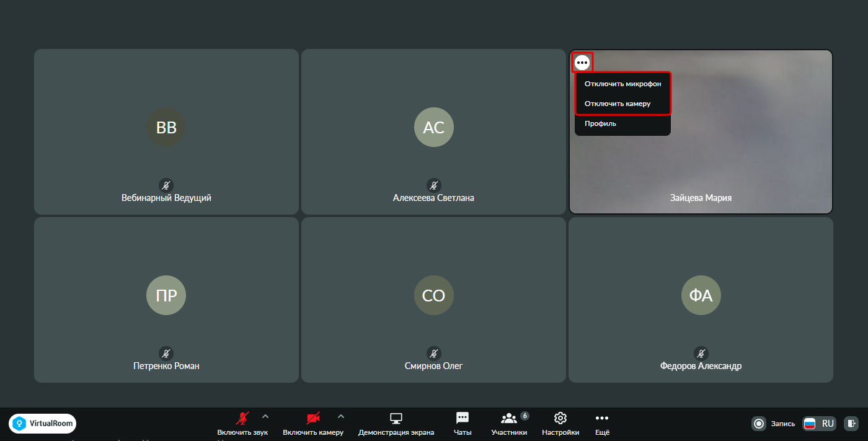This screenshot has height=441, width=868.
Task: Click the АС avatar circle
Action: pos(434,128)
